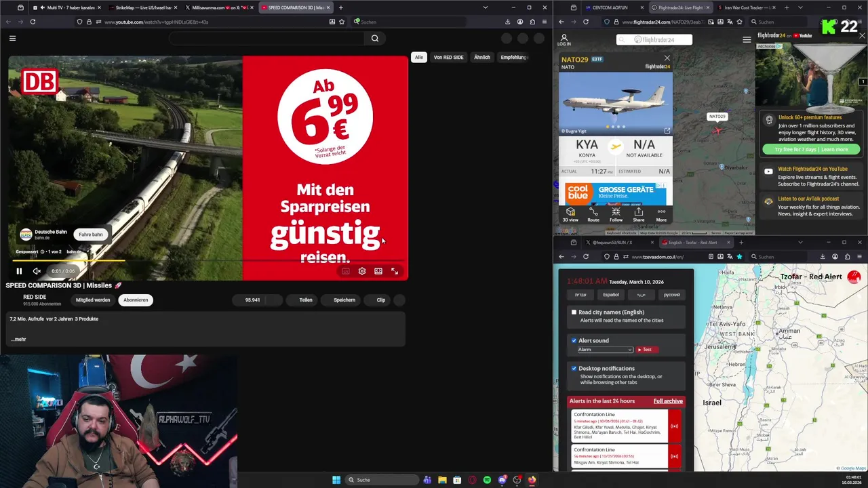Open Windows Start menu
The width and height of the screenshot is (868, 488).
tap(336, 480)
